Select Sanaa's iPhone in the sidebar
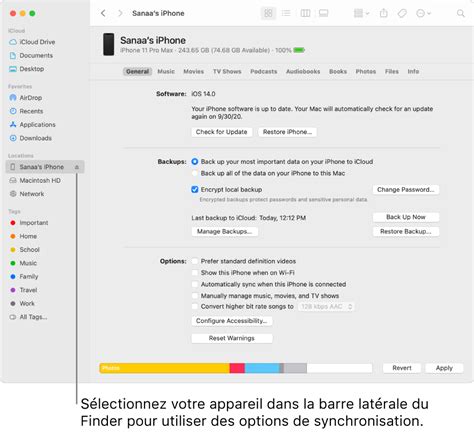The image size is (474, 432). (45, 167)
